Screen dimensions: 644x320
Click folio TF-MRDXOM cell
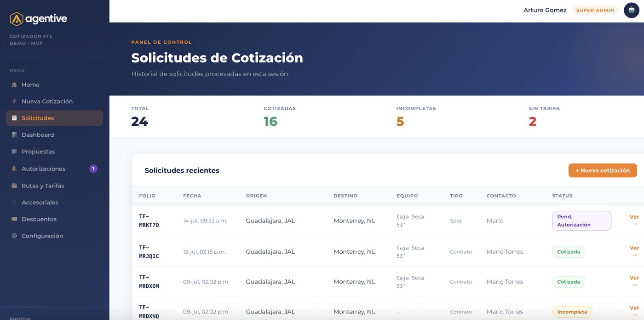[x=149, y=282]
